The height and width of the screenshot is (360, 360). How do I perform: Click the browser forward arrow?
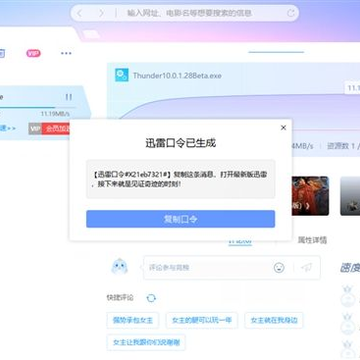click(x=101, y=13)
